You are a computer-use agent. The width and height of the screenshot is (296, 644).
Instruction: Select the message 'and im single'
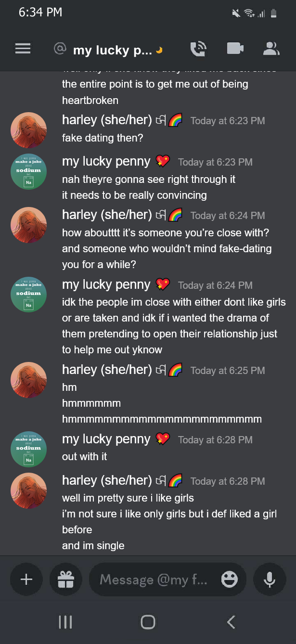pos(93,545)
